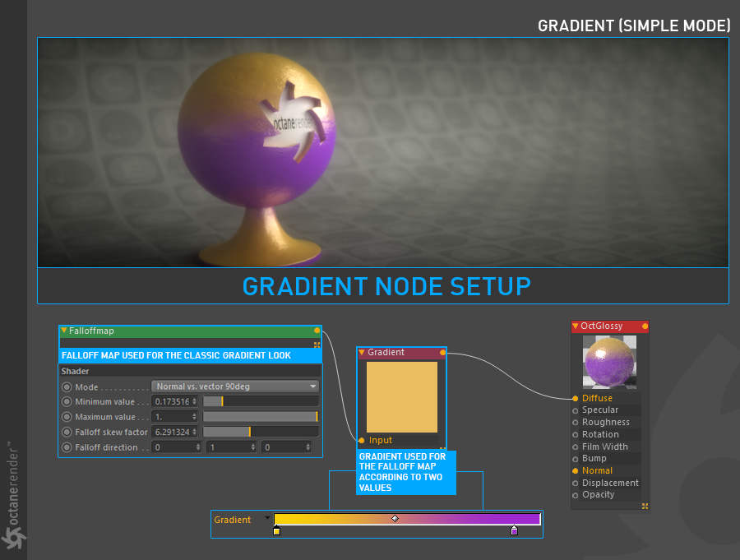Toggle the Minimum value radio button
The height and width of the screenshot is (560, 740).
pyautogui.click(x=67, y=402)
